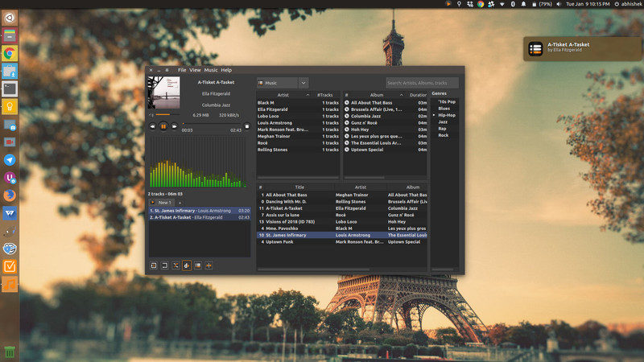Click the disc icon beside Uptown Special
644x362 pixels.
(x=347, y=150)
